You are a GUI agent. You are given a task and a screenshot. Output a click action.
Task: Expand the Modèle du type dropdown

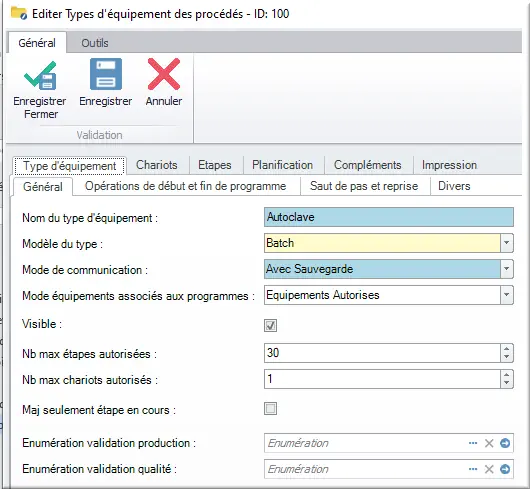click(x=506, y=243)
